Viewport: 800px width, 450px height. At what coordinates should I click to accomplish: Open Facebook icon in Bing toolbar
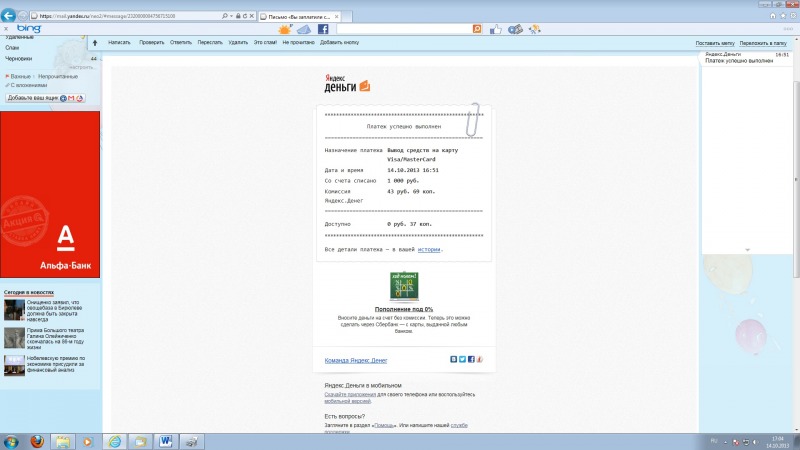pyautogui.click(x=323, y=29)
